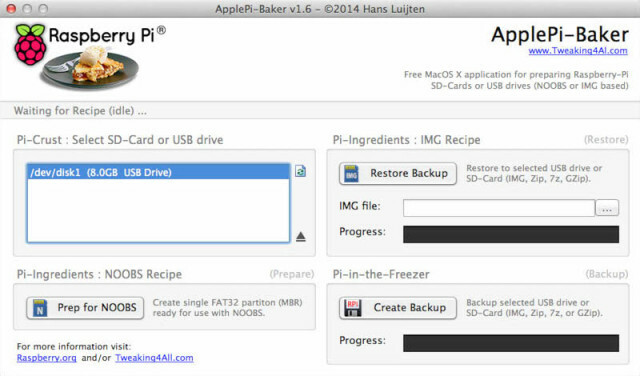Viewport: 640px width, 376px height.
Task: Click the 'Pi-Crust : Select SD-Card or USB drive' heading
Action: (120, 140)
